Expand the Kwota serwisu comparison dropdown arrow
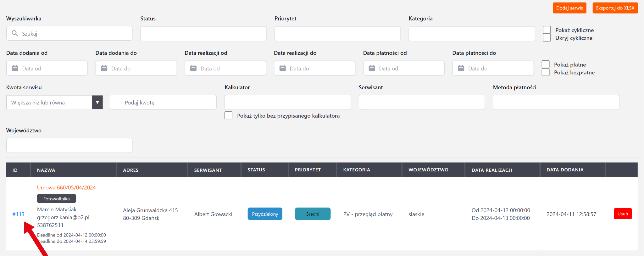644x256 pixels. 97,103
